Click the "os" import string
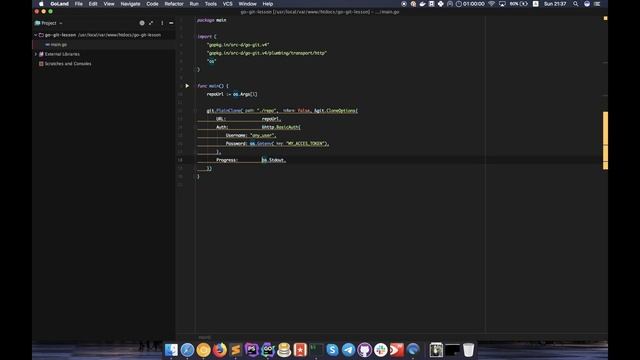640x360 pixels. pos(211,61)
